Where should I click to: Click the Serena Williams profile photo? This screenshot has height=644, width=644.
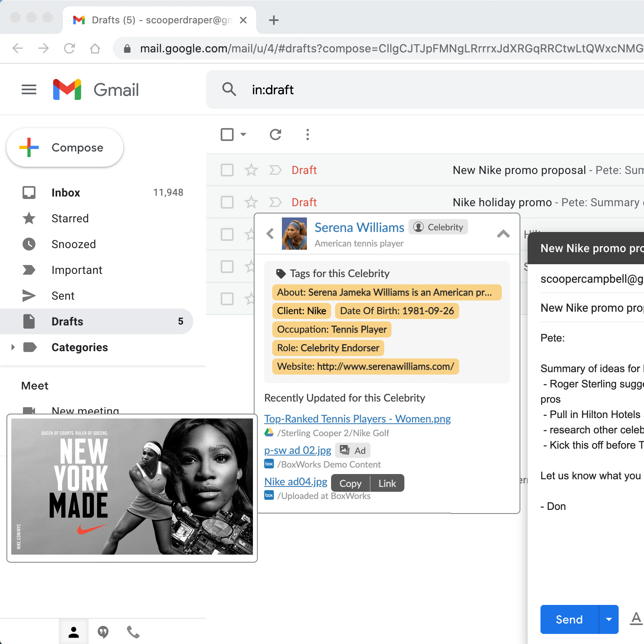click(x=294, y=234)
